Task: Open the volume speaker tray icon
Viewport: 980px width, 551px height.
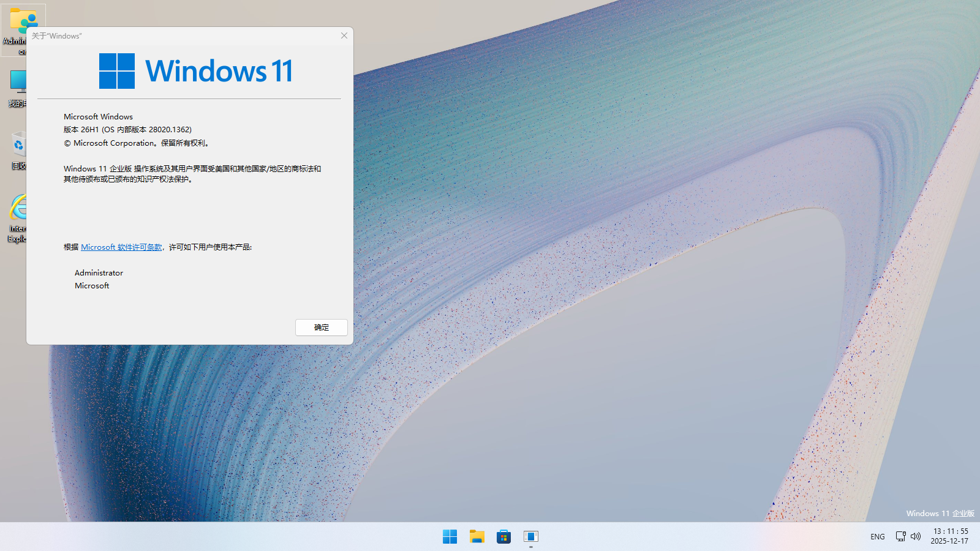Action: [916, 536]
